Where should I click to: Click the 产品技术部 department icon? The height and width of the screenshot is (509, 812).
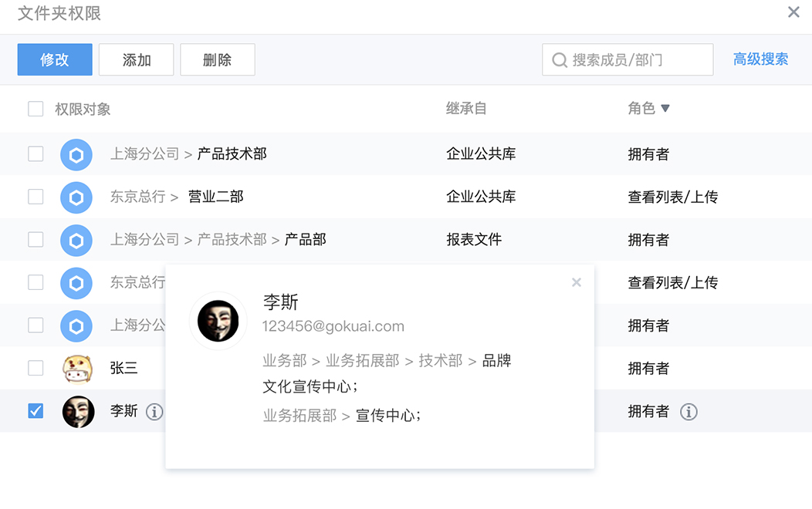point(76,154)
